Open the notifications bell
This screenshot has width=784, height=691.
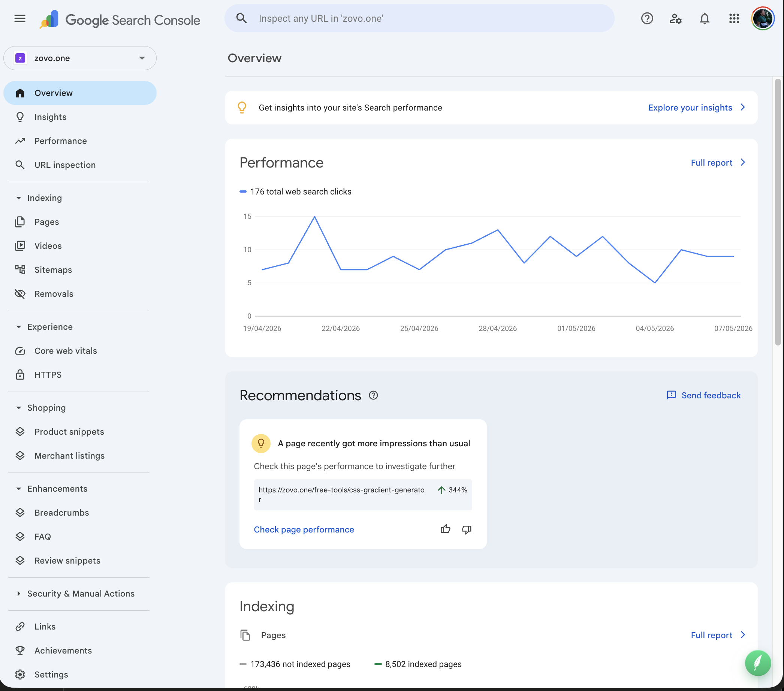[705, 18]
